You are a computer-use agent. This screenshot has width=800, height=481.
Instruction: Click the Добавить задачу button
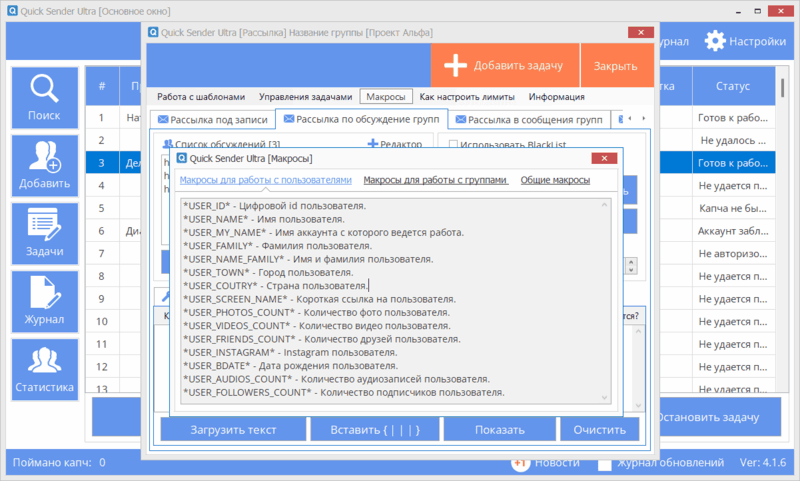pyautogui.click(x=505, y=65)
